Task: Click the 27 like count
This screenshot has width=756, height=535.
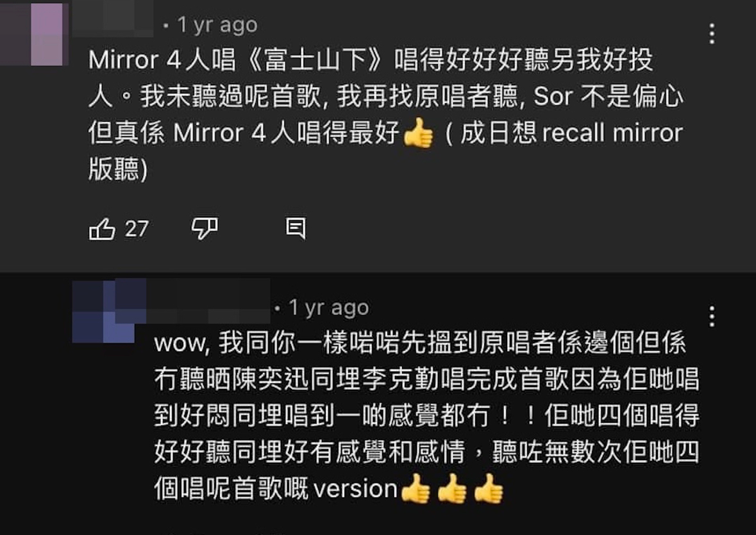Action: (137, 229)
